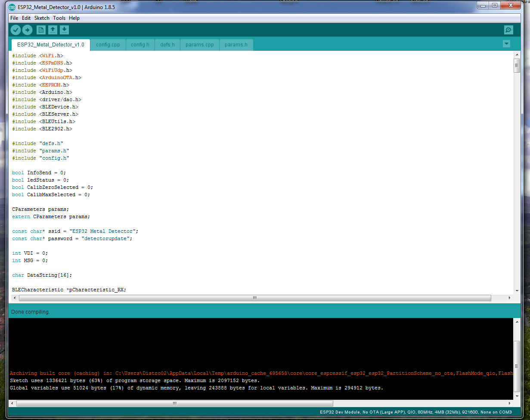Click the "CParameters params;" line

pos(40,209)
